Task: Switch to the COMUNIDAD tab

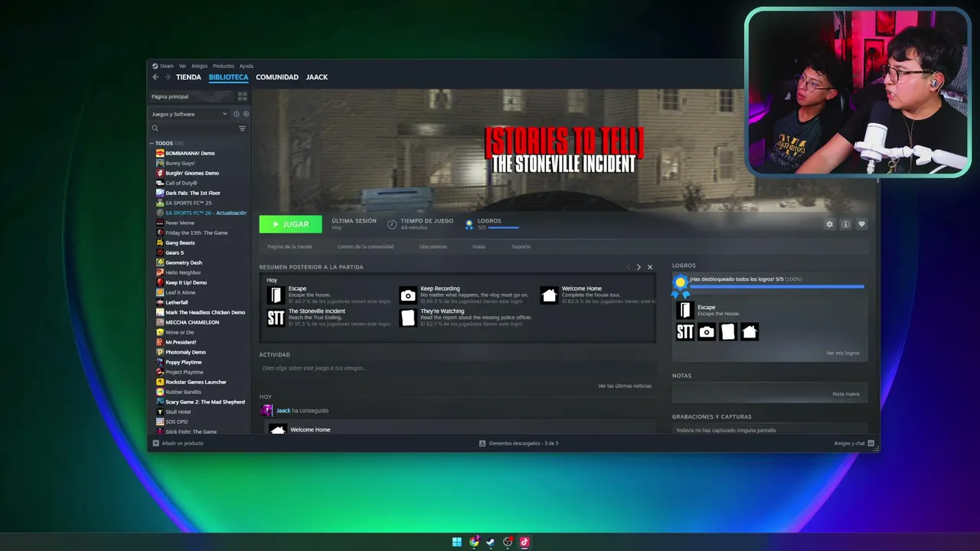Action: (277, 77)
